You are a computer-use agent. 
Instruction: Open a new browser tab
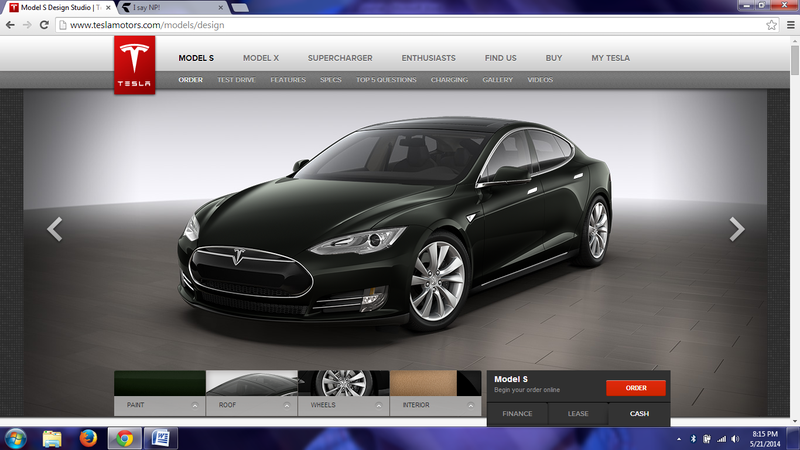239,8
